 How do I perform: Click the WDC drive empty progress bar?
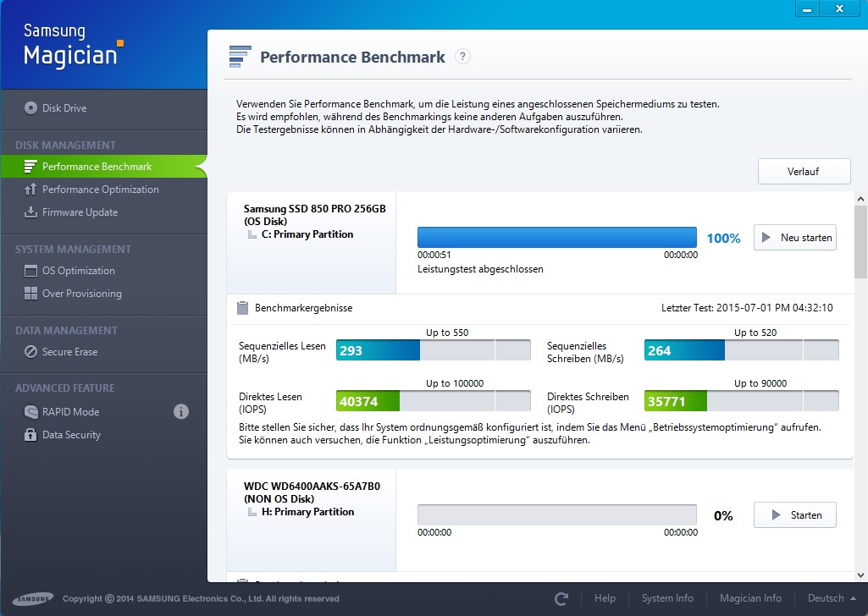[x=557, y=514]
